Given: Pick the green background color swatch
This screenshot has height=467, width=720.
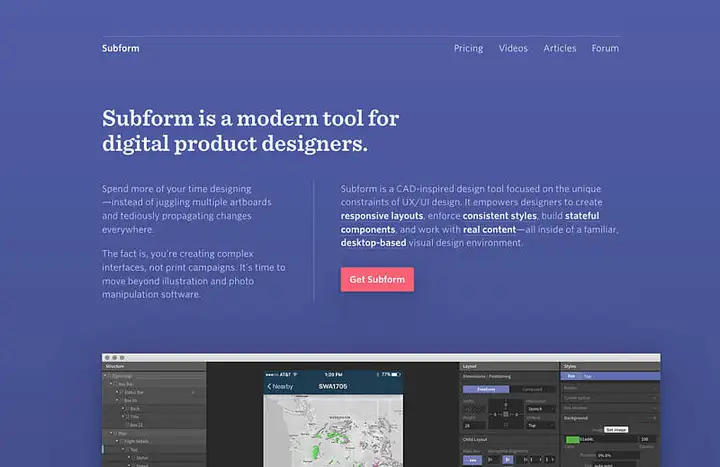Looking at the screenshot, I should pos(573,439).
